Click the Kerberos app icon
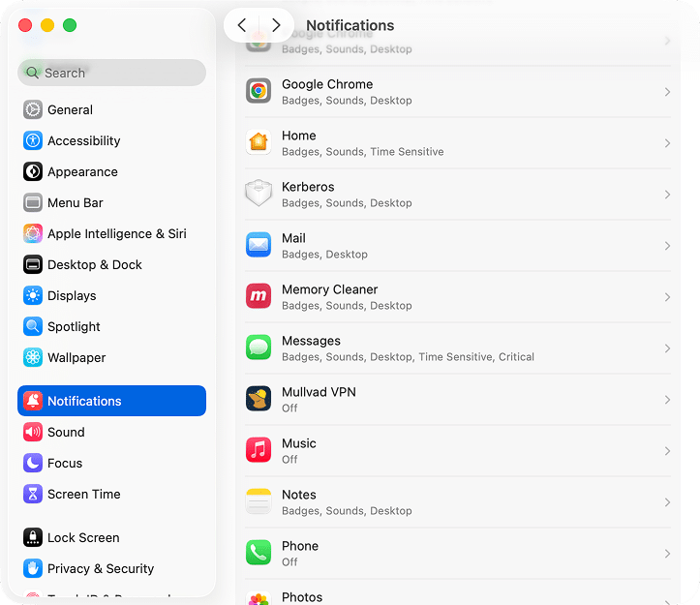Screen dimensions: 700x605 pyautogui.click(x=259, y=194)
